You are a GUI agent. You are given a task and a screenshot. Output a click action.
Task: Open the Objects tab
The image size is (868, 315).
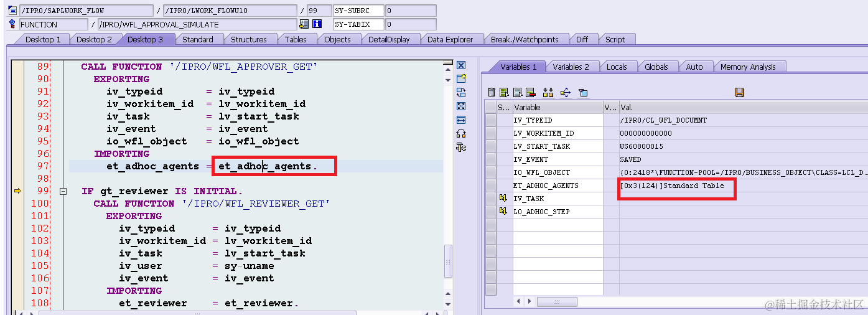pyautogui.click(x=337, y=39)
